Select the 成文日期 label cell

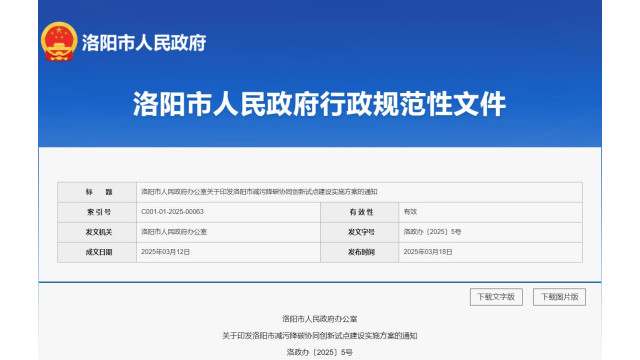coord(97,252)
